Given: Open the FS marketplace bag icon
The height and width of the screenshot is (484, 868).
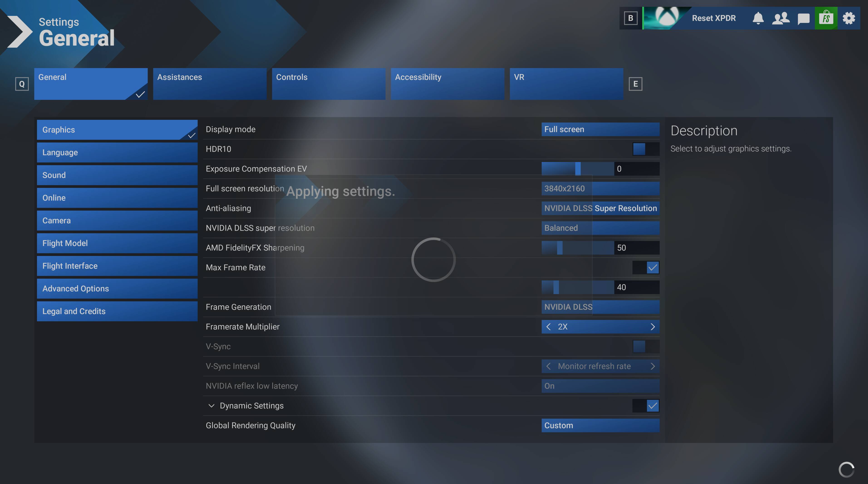Looking at the screenshot, I should click(826, 18).
